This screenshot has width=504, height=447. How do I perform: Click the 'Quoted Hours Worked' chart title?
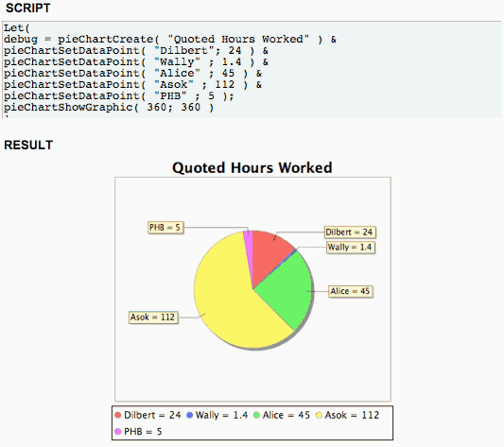(x=252, y=168)
